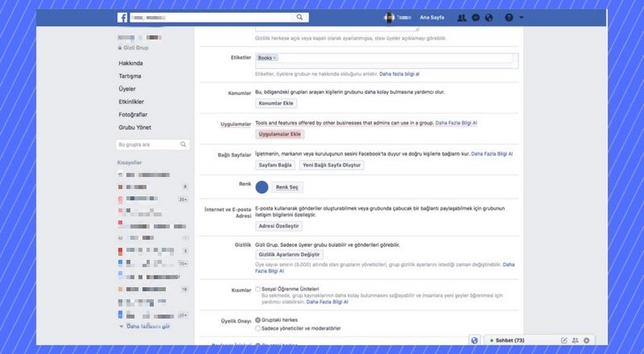Viewport: 644px width, 354px height.
Task: Go to Fotoğraflar in group menu
Action: pos(133,115)
